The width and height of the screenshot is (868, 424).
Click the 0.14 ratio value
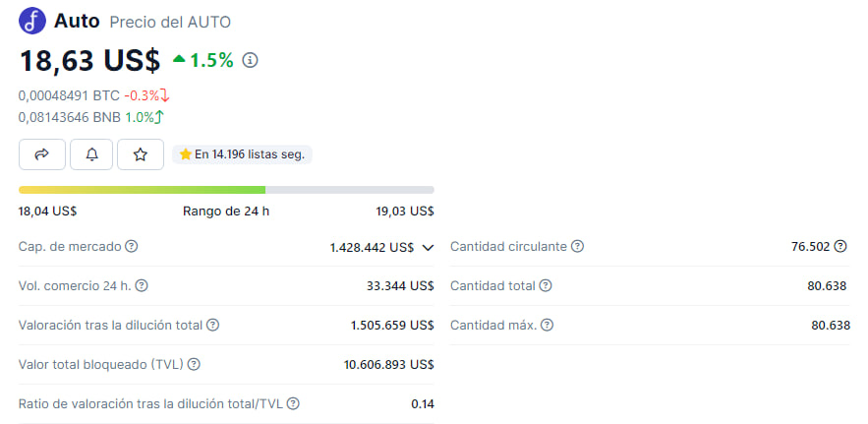coord(423,404)
